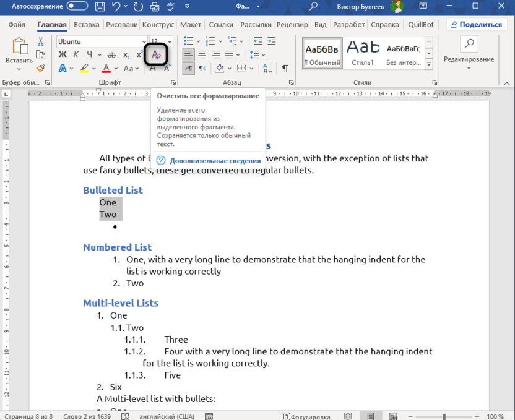
Task: Click the zoom slider in status bar
Action: point(443,416)
